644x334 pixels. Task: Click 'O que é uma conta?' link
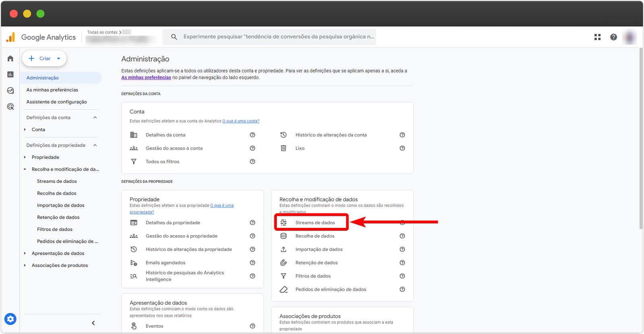(241, 121)
